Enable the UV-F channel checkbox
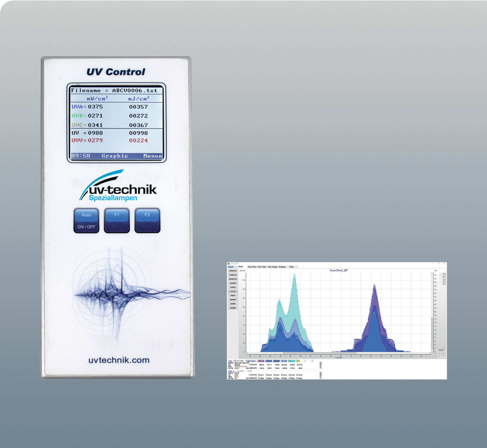The height and width of the screenshot is (448, 487). [281, 361]
